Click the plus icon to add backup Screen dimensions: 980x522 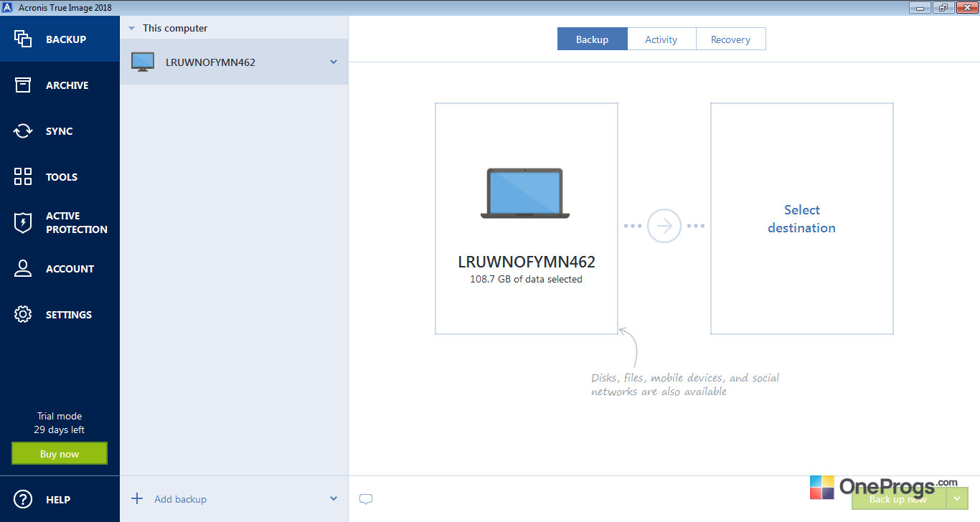(x=136, y=498)
